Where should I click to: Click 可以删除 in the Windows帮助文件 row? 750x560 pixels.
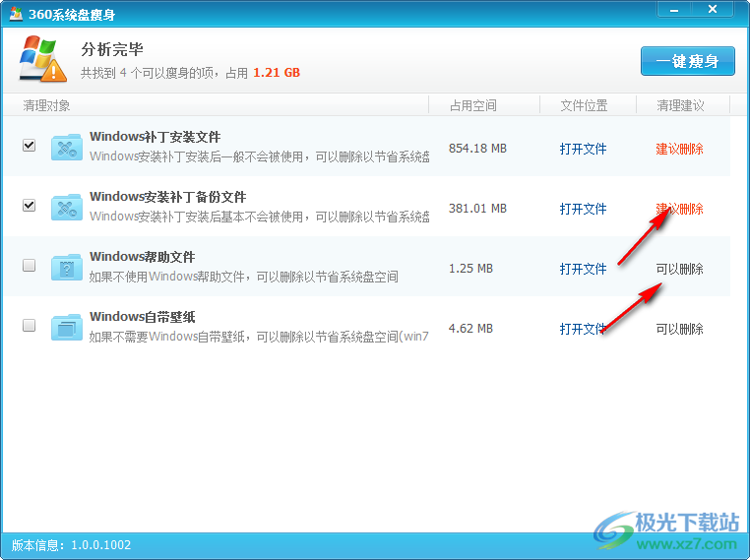click(680, 269)
